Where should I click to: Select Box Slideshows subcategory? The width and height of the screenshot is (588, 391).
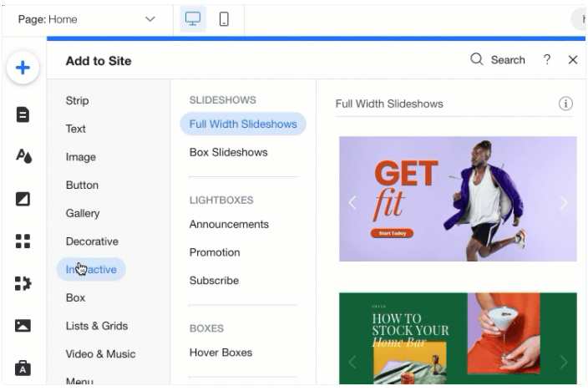point(228,152)
